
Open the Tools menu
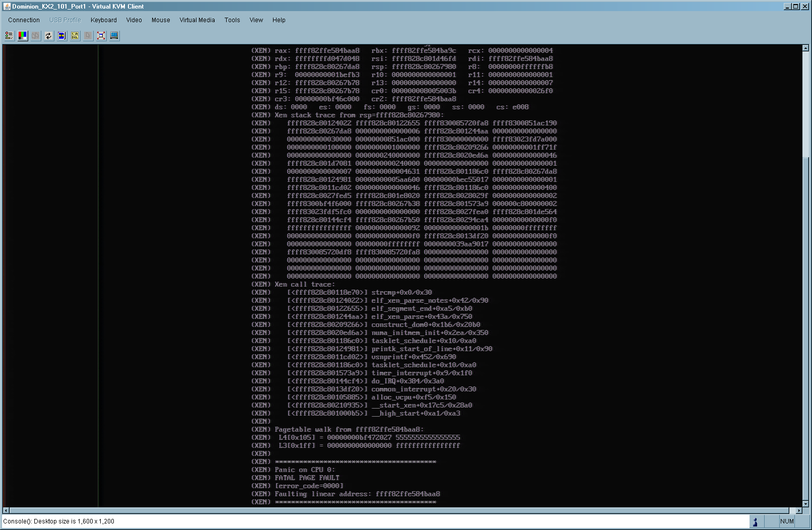[232, 20]
